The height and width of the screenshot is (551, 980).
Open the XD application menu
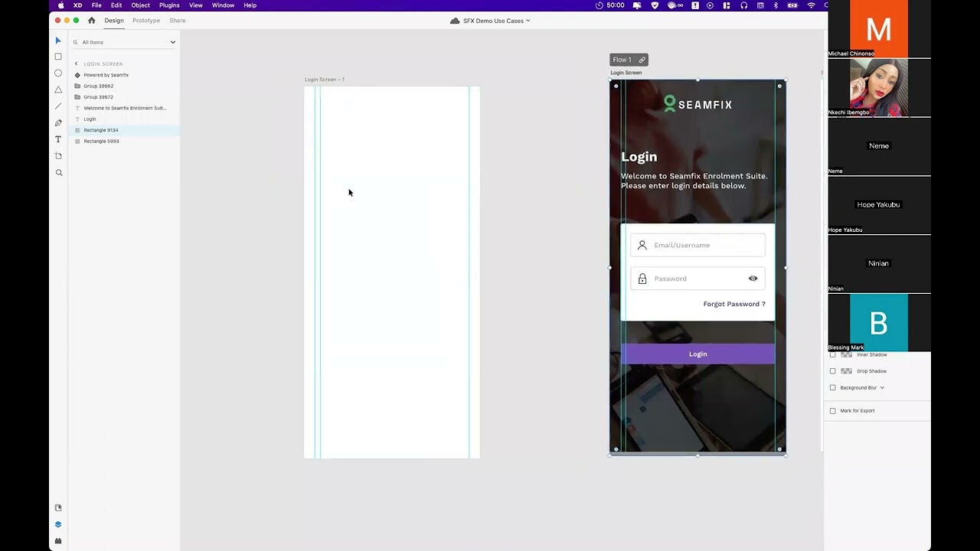tap(77, 5)
